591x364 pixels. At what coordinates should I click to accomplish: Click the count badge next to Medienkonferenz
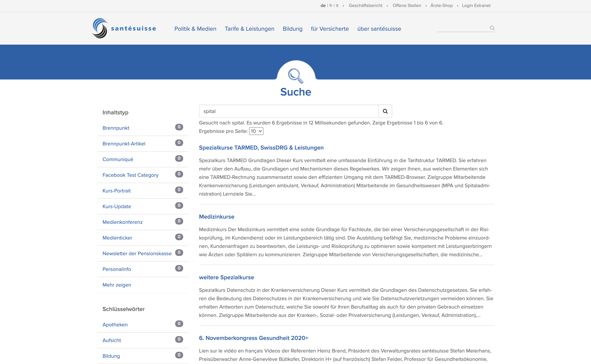click(179, 221)
